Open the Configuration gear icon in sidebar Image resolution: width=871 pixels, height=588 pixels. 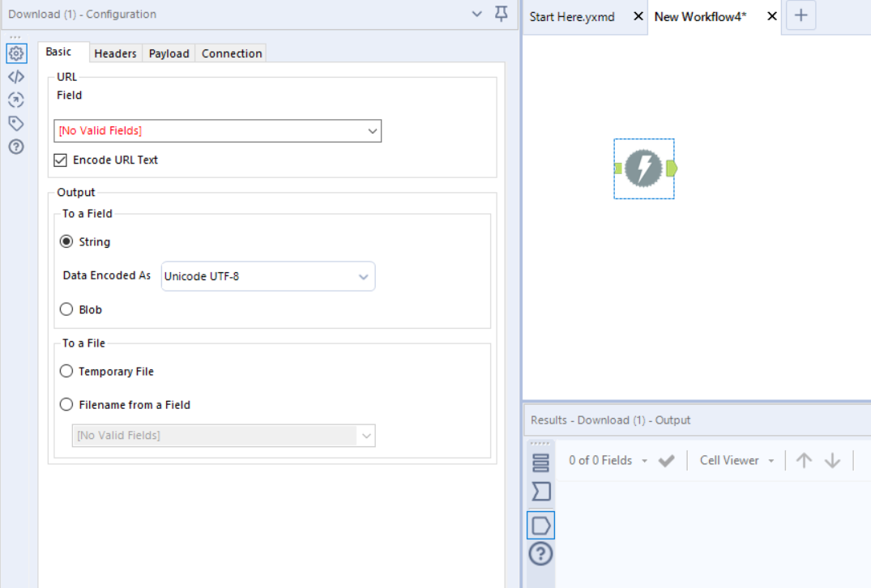15,53
